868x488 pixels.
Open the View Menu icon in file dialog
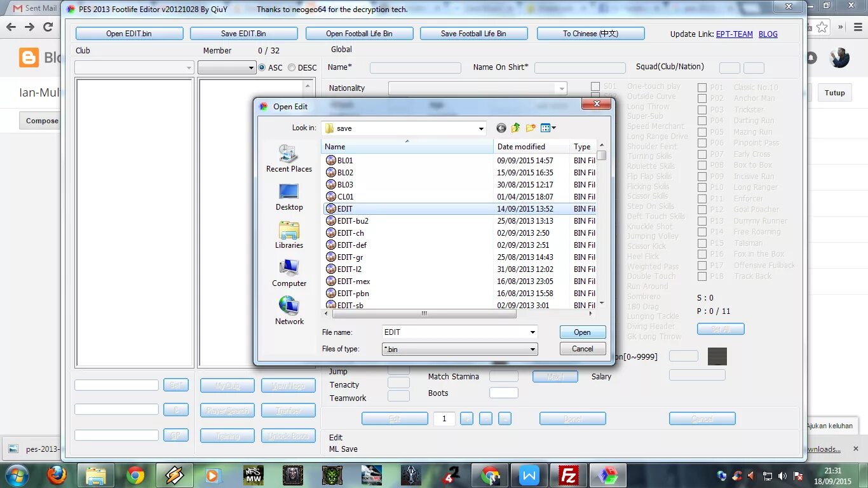(x=545, y=128)
